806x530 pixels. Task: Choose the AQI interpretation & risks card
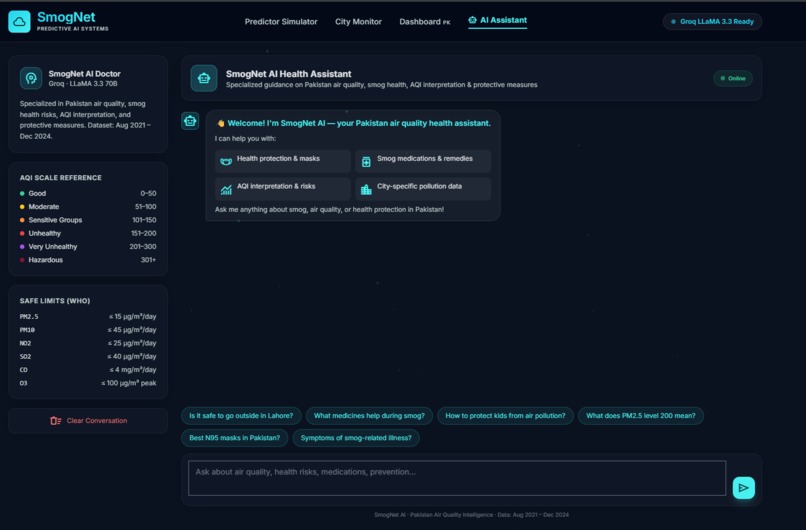coord(283,189)
